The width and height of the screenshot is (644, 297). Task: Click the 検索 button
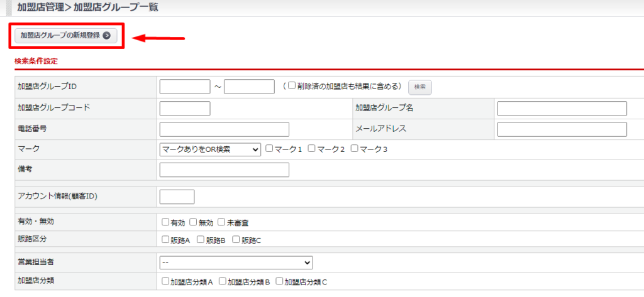tap(419, 87)
